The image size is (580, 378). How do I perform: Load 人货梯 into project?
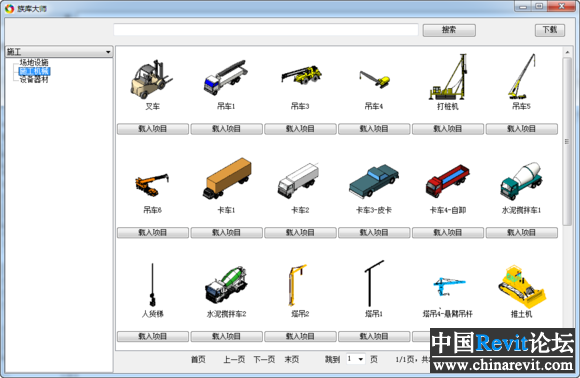tap(153, 337)
